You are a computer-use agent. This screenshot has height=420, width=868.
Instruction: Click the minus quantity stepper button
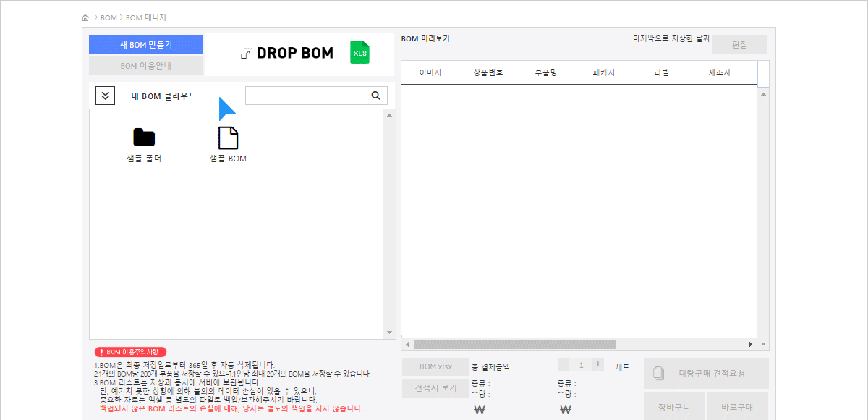[x=564, y=365]
